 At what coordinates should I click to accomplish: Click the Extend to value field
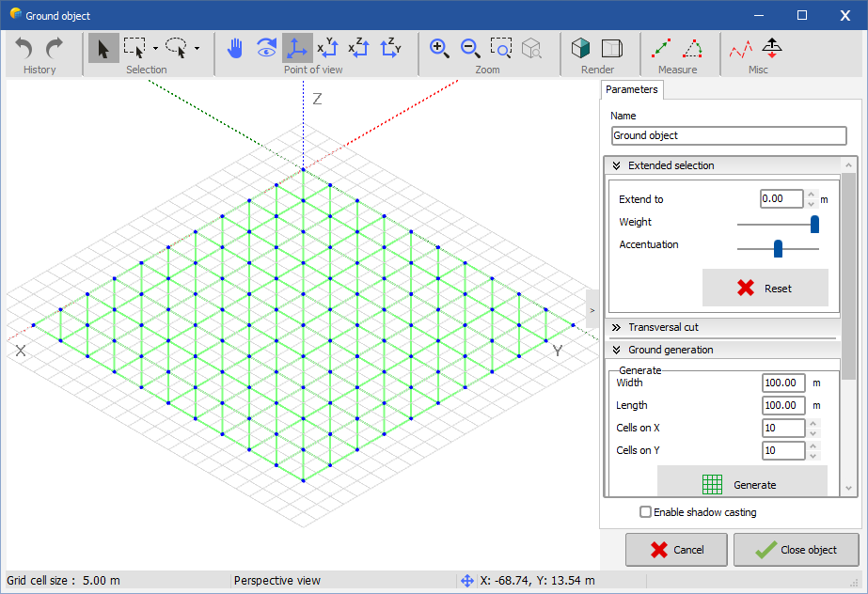tap(781, 198)
